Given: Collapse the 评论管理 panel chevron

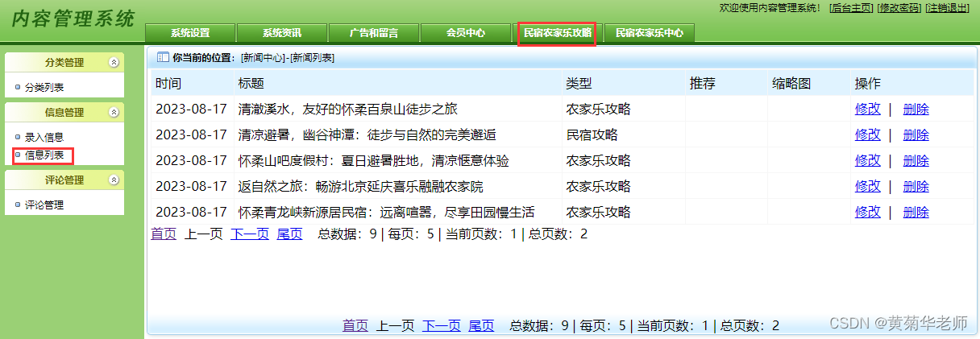Looking at the screenshot, I should [114, 180].
